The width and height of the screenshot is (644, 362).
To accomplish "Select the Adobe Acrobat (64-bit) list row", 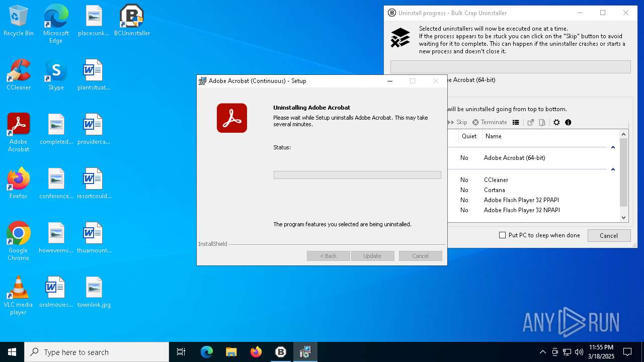I will 533,158.
